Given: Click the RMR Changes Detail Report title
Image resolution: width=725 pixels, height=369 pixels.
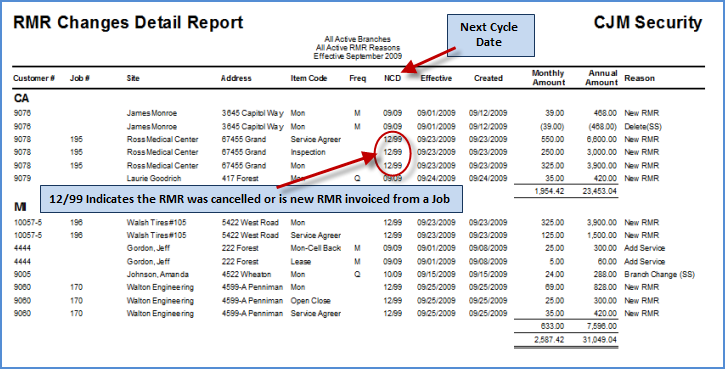Looking at the screenshot, I should pos(128,23).
